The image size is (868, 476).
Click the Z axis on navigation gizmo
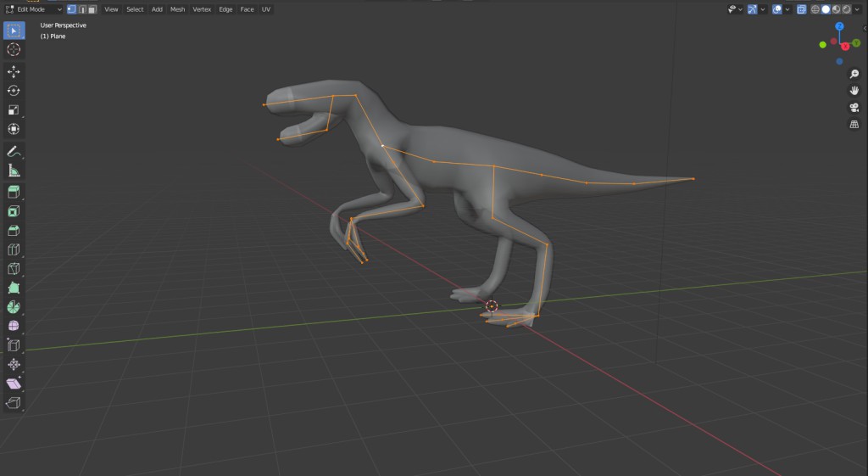coord(839,27)
